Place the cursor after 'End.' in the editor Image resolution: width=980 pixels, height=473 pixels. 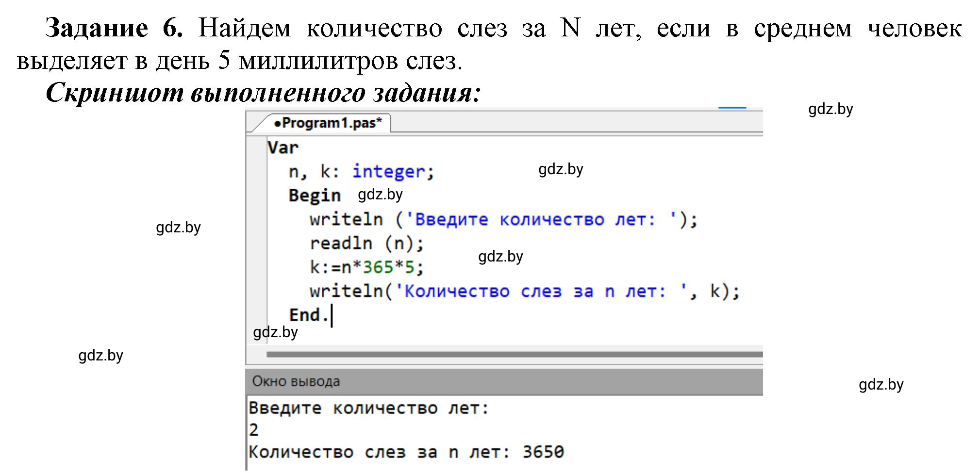[x=331, y=315]
